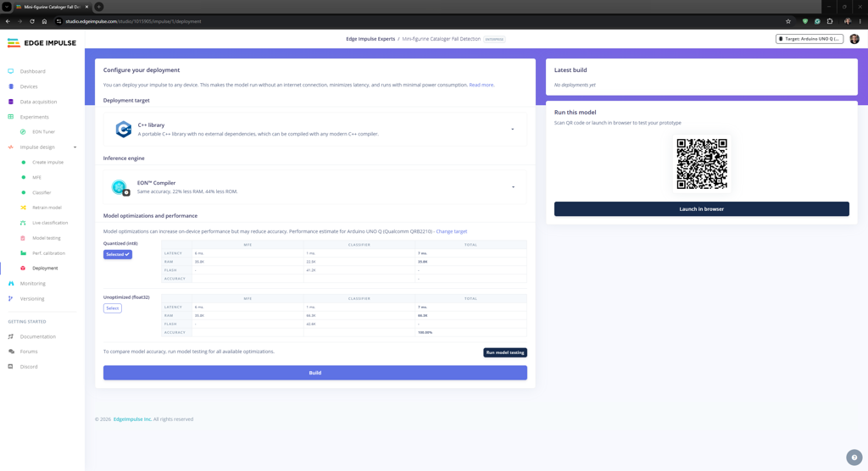
Task: Go back using the browser arrow
Action: (x=8, y=21)
